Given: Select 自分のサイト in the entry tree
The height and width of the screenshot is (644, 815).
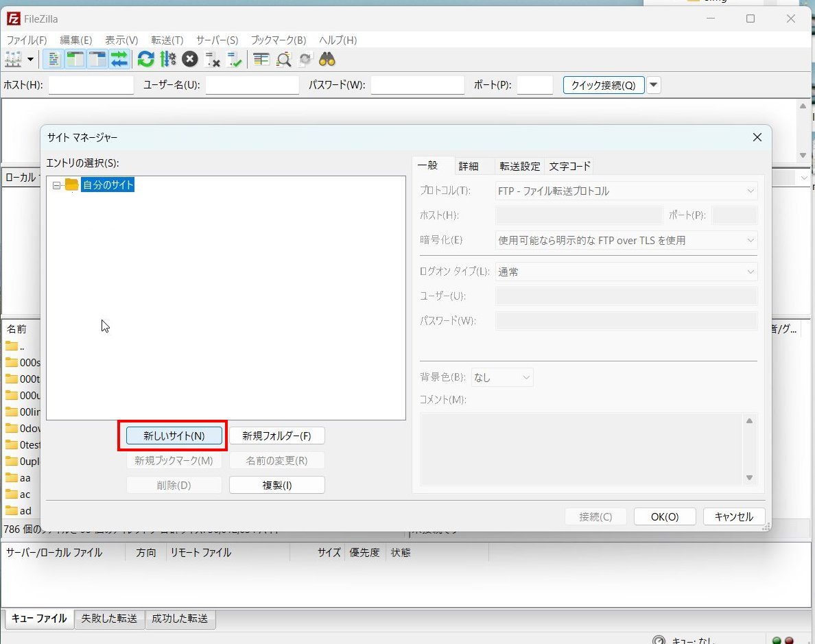Looking at the screenshot, I should [108, 185].
